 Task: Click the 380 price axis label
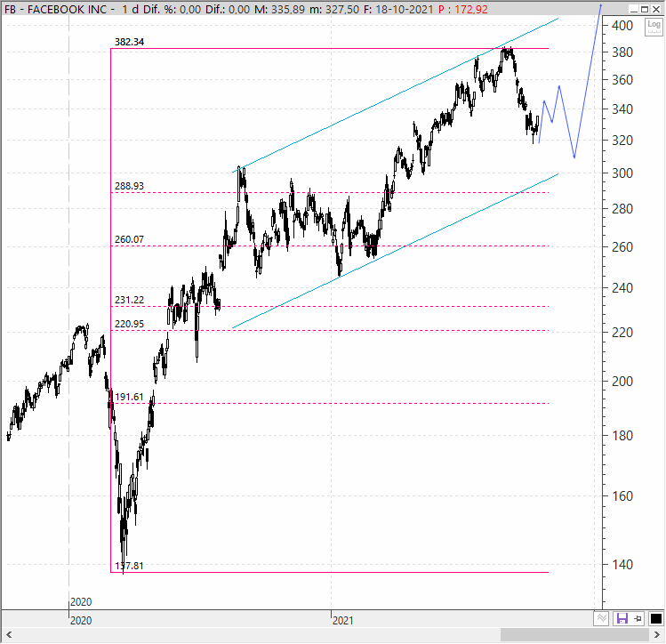point(622,52)
